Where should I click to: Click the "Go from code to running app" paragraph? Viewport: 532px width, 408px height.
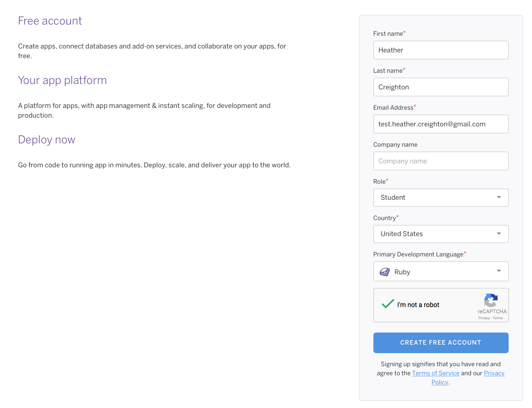pyautogui.click(x=154, y=165)
